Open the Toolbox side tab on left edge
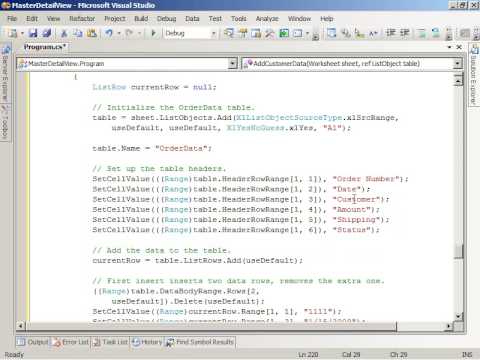The image size is (480, 360). tap(5, 122)
